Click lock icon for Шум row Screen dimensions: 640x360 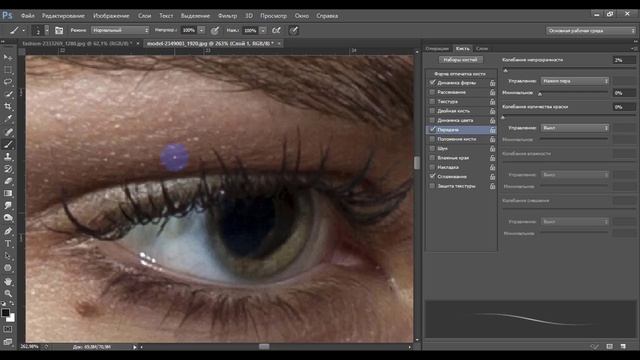[492, 149]
